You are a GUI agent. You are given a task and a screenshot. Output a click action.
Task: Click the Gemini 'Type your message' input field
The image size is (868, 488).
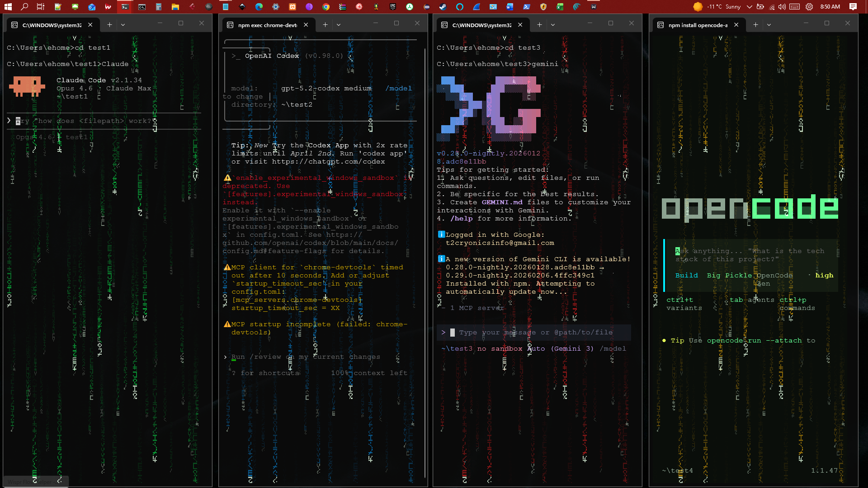[x=533, y=332]
